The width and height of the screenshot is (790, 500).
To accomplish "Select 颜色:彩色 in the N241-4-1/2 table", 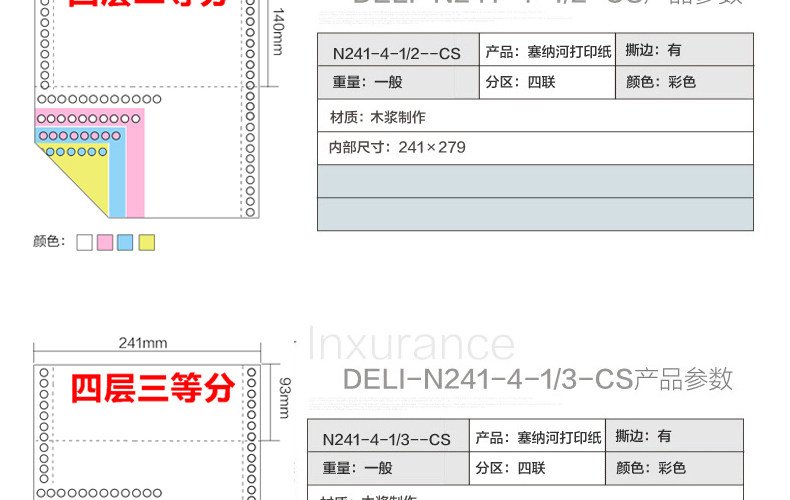I will click(x=684, y=82).
